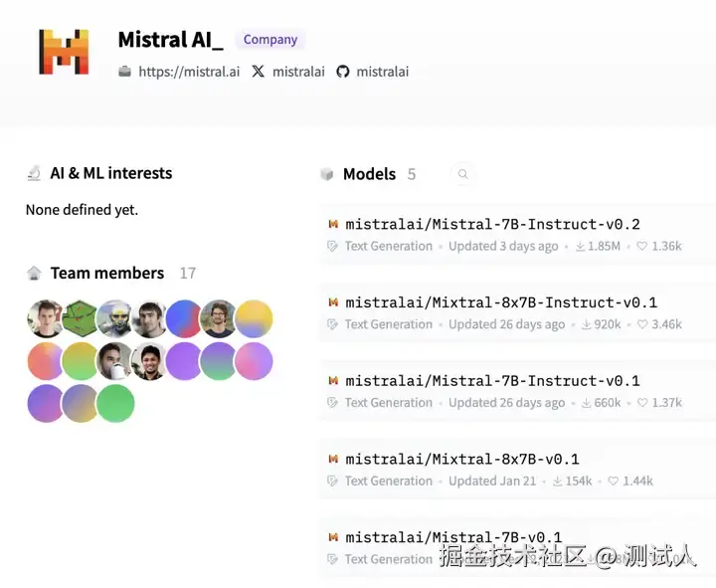Open mistralai/Mistral-7B-Instruct-v0.1 model
The width and height of the screenshot is (716, 588).
[492, 381]
